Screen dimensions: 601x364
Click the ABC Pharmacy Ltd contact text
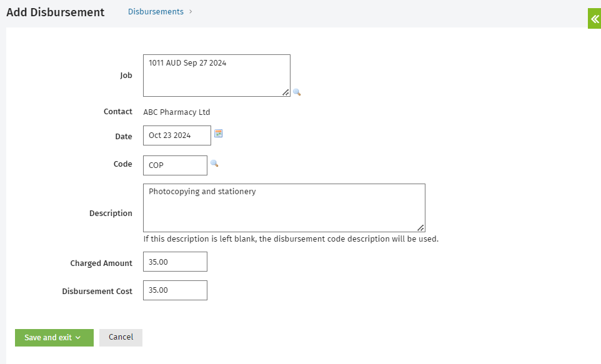click(177, 112)
